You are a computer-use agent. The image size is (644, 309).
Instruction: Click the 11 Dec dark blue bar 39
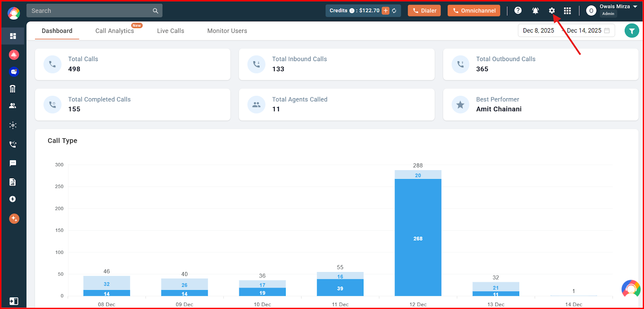click(x=340, y=288)
